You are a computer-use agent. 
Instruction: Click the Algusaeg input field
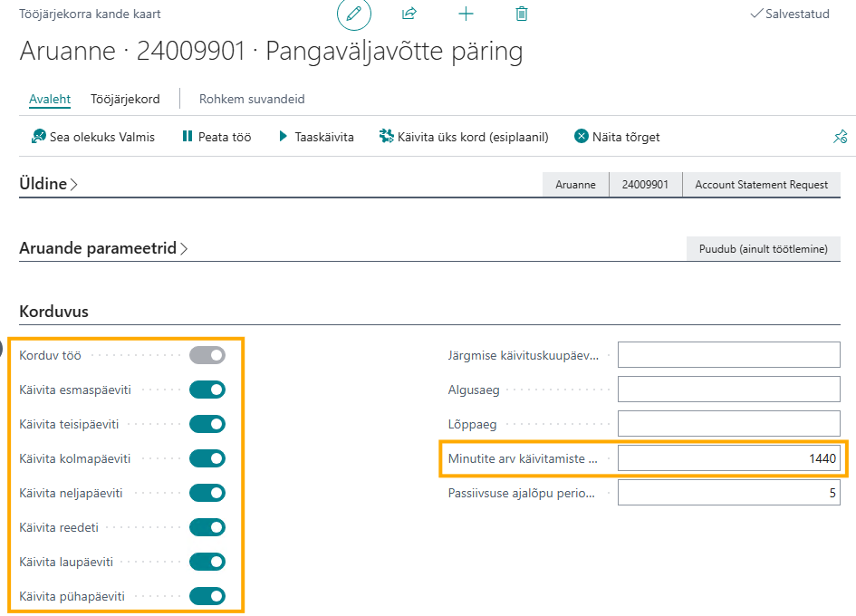[729, 390]
